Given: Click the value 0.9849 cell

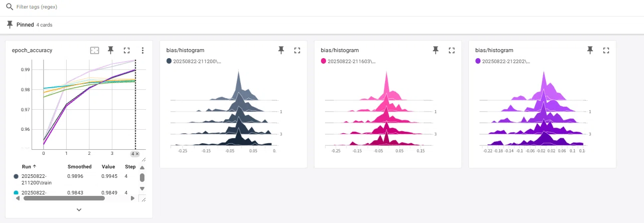Looking at the screenshot, I should [x=109, y=193].
